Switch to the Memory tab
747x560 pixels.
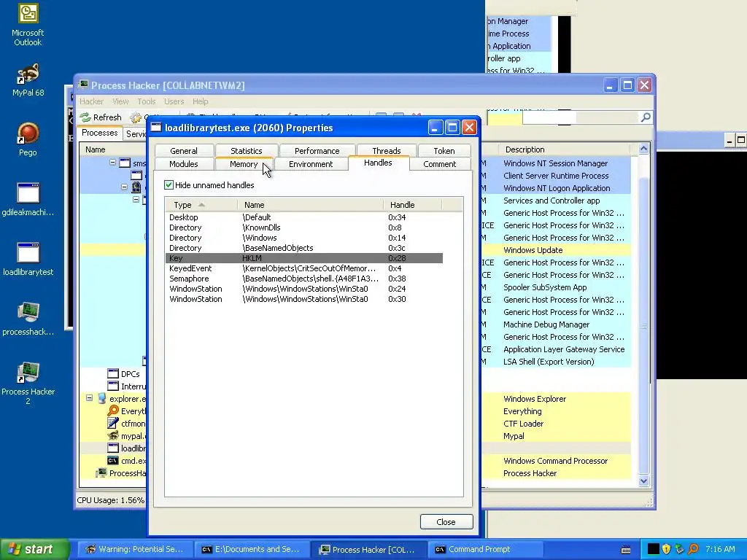point(244,164)
